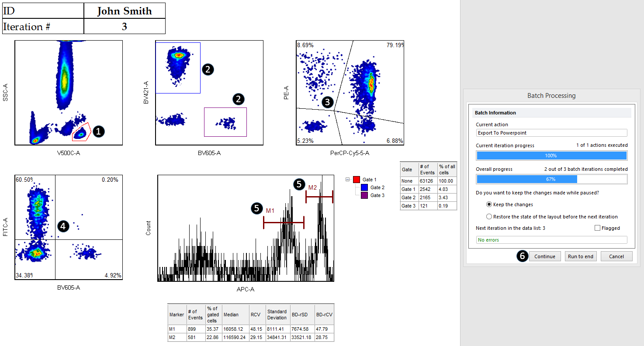
Task: Click the No errors status field
Action: (551, 240)
